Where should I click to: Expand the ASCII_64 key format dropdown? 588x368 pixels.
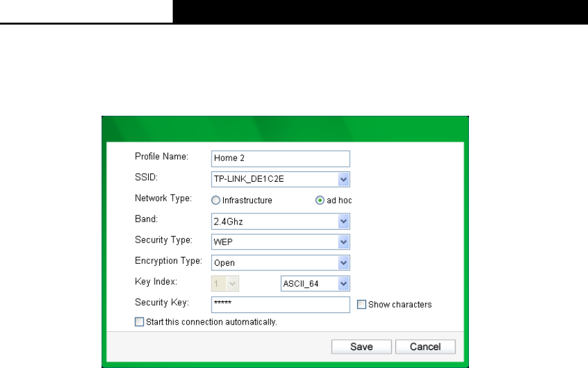click(x=316, y=284)
